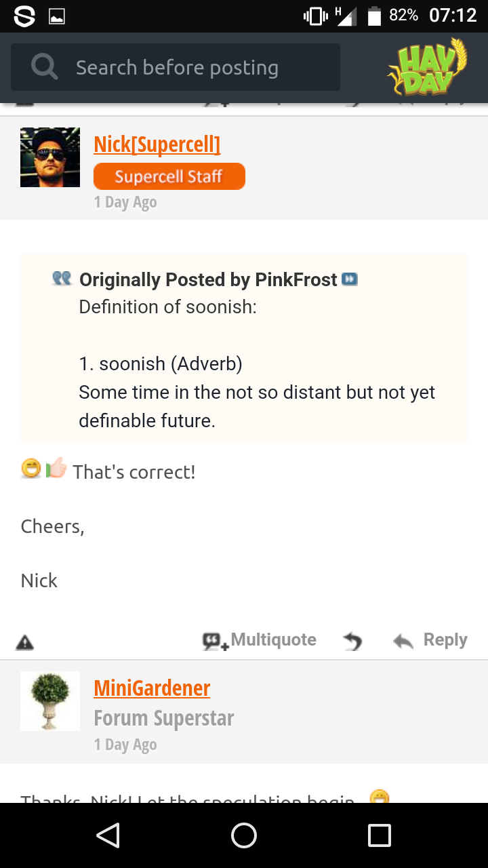
Task: Tap the Supercell Staff badge
Action: coord(169,176)
